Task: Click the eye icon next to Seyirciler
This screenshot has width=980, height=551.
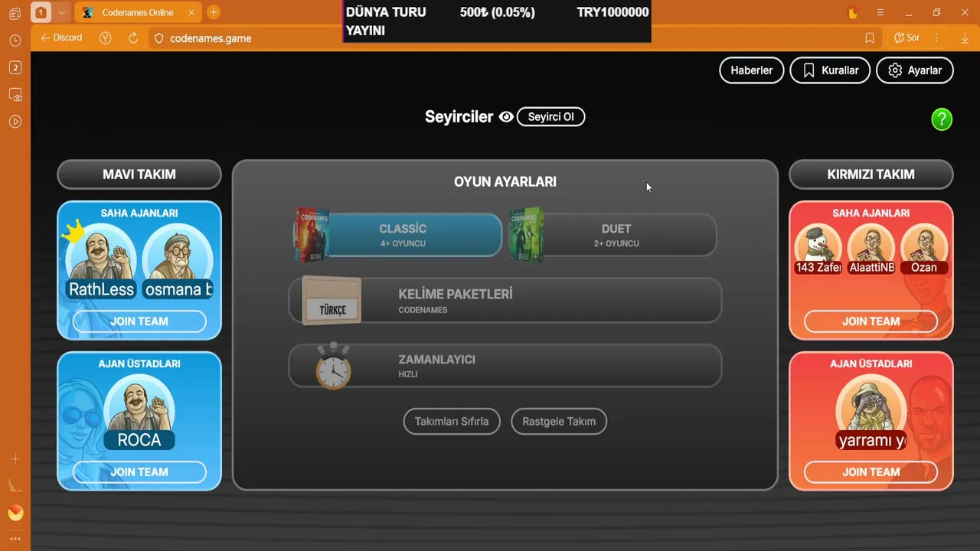Action: 506,117
